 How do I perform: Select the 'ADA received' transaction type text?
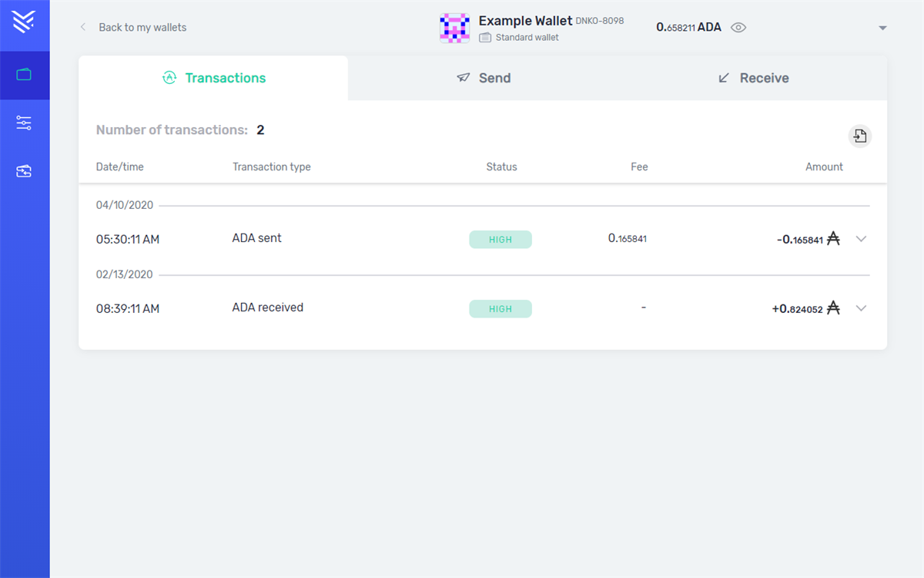point(268,307)
